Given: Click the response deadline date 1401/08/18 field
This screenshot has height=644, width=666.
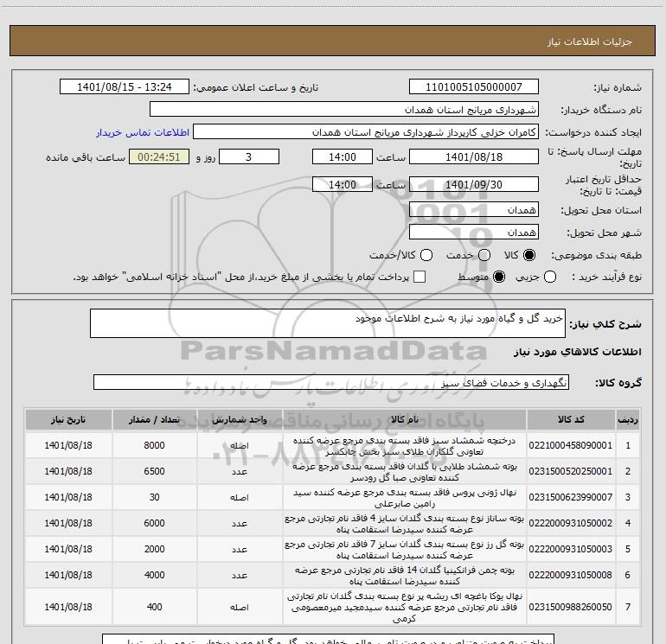Looking at the screenshot, I should [x=474, y=156].
